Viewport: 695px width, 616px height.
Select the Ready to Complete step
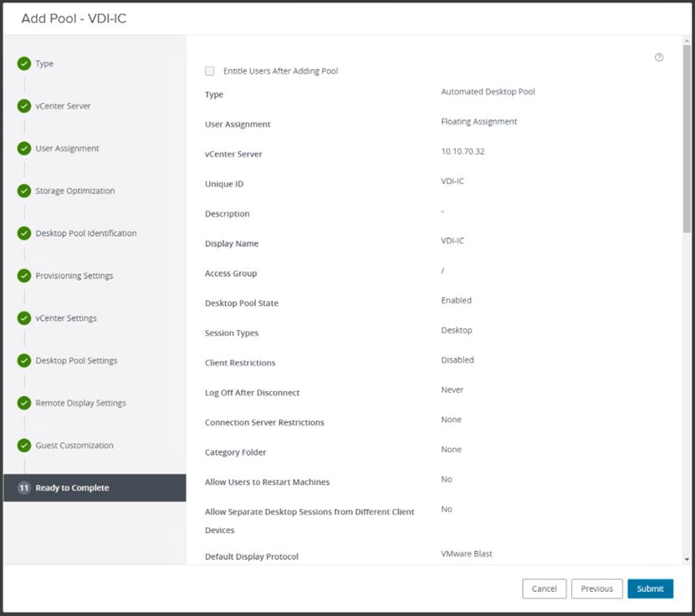72,488
